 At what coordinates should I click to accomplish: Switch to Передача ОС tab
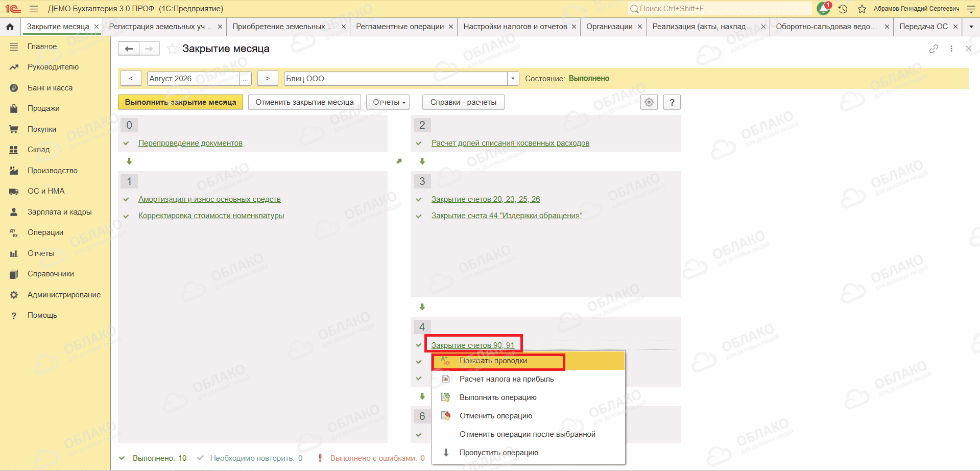pyautogui.click(x=923, y=27)
